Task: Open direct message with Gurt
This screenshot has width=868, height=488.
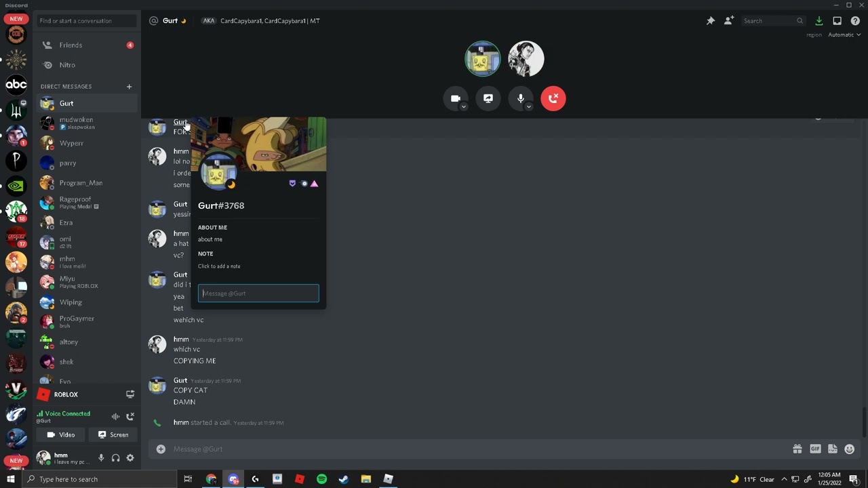Action: click(x=87, y=104)
